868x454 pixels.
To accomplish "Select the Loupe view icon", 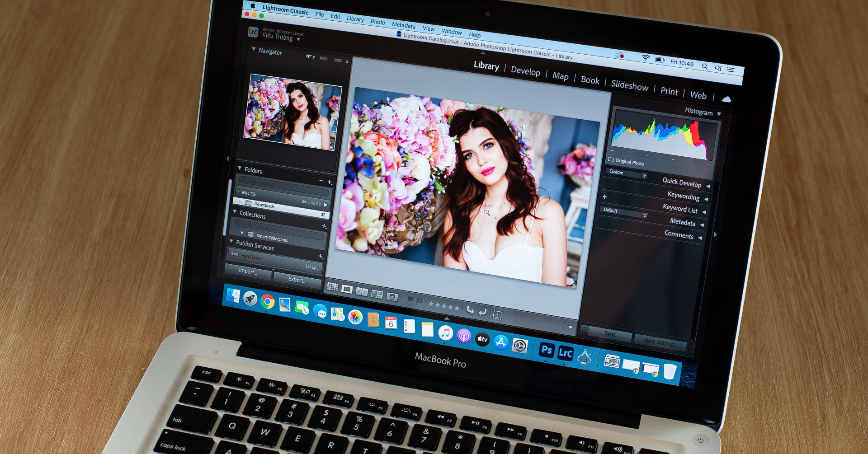I will [347, 289].
